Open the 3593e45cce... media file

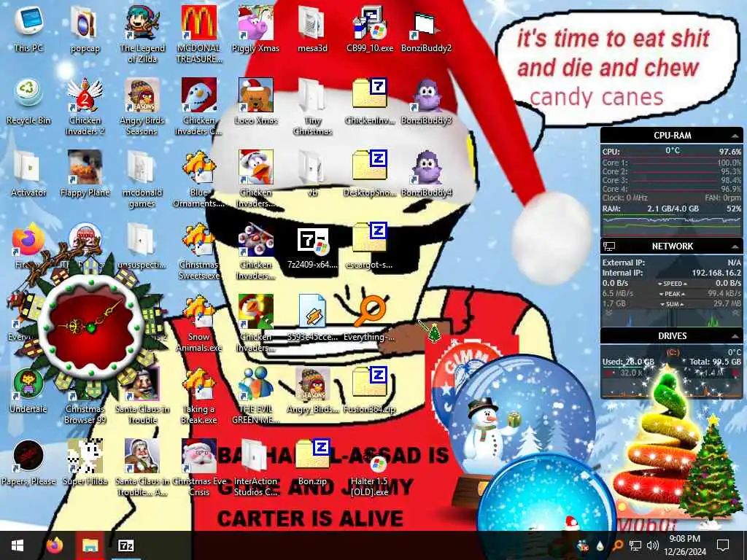(x=312, y=318)
